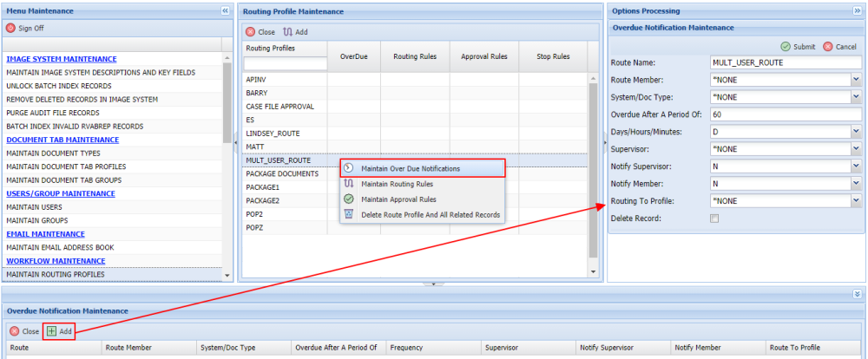Viewport: 868px width, 359px height.
Task: Add a new overdue notification record
Action: [59, 331]
